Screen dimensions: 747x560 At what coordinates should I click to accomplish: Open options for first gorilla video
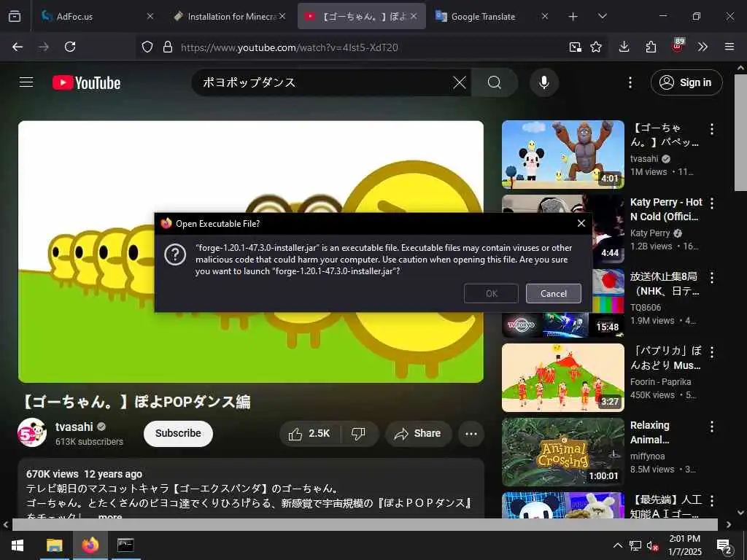pos(712,129)
